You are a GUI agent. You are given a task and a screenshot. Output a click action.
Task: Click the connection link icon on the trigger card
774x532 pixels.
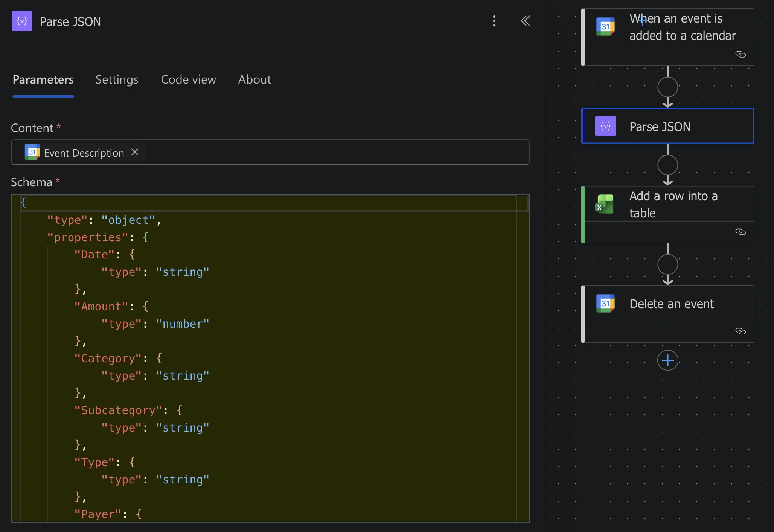(x=740, y=55)
